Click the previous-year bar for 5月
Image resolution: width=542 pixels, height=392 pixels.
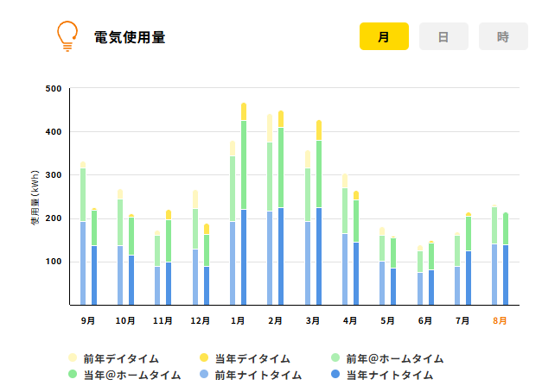382,266
